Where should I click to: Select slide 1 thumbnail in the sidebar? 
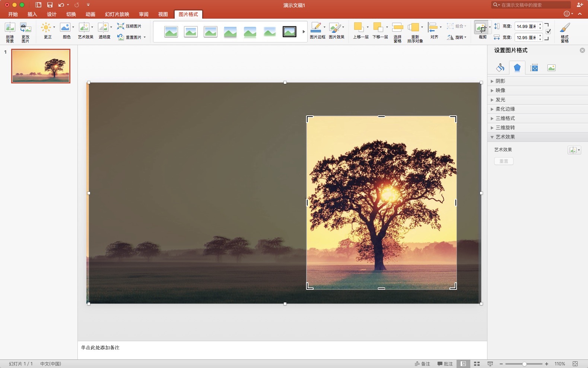tap(41, 66)
